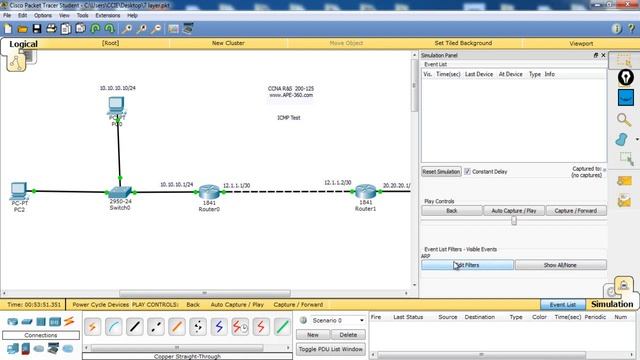
Task: Click the Zoom In magnifier icon
Action: pos(127,29)
